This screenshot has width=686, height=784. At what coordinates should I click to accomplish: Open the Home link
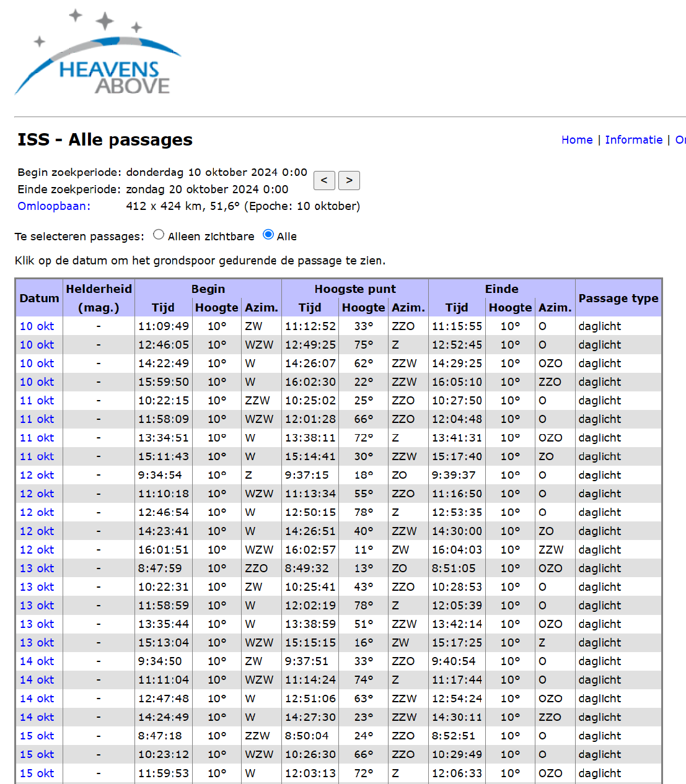pyautogui.click(x=577, y=140)
